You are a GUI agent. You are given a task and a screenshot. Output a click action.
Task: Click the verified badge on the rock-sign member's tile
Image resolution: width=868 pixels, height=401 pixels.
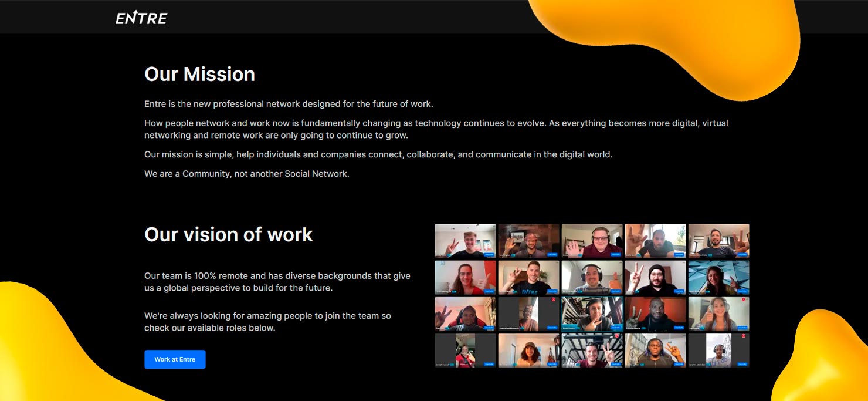click(638, 255)
